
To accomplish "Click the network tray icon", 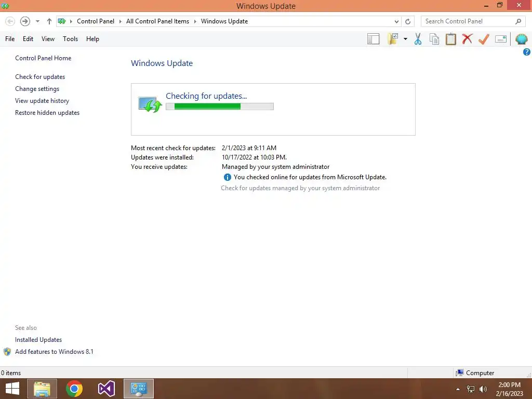I will [471, 389].
